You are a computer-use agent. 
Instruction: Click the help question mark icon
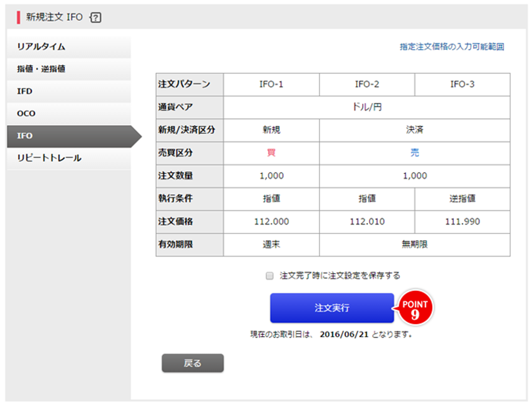tap(95, 17)
